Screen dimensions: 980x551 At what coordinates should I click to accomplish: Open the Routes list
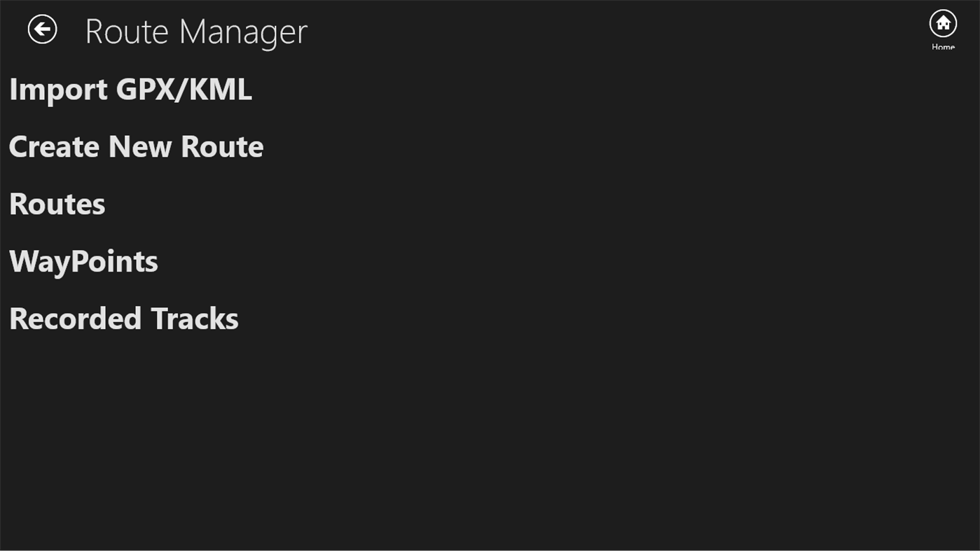pos(57,204)
